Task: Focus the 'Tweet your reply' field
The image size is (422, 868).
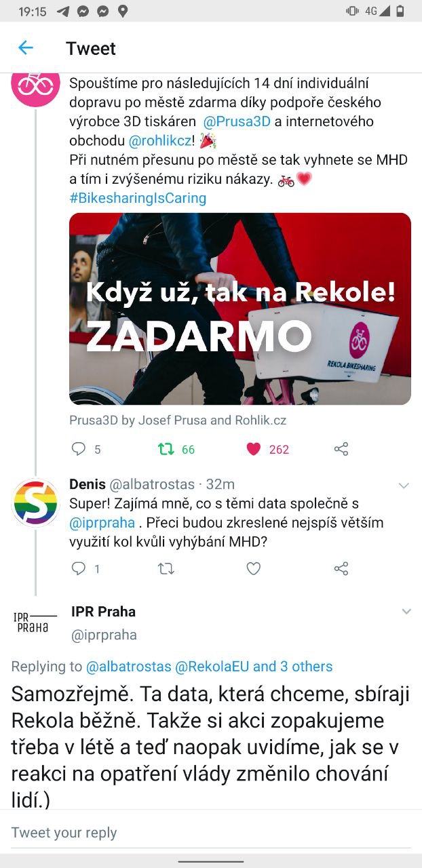Action: point(211,833)
